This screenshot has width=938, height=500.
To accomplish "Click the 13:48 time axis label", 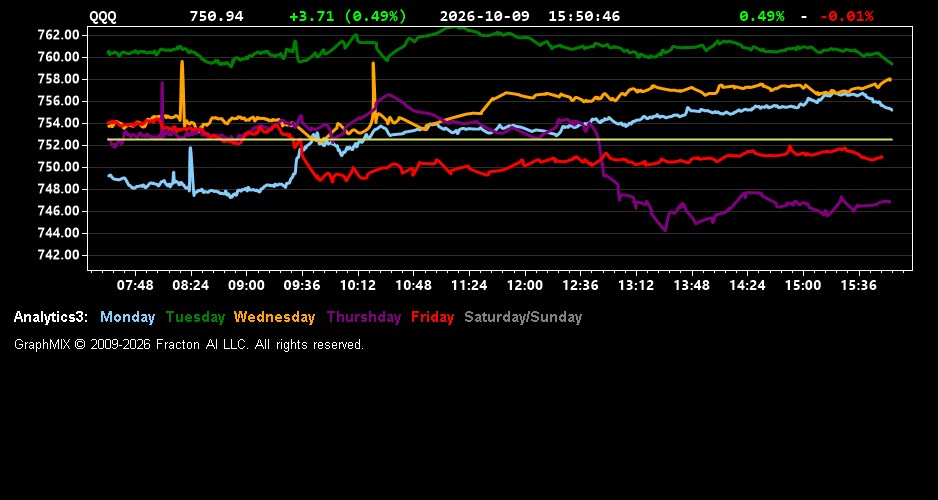I will click(x=692, y=285).
